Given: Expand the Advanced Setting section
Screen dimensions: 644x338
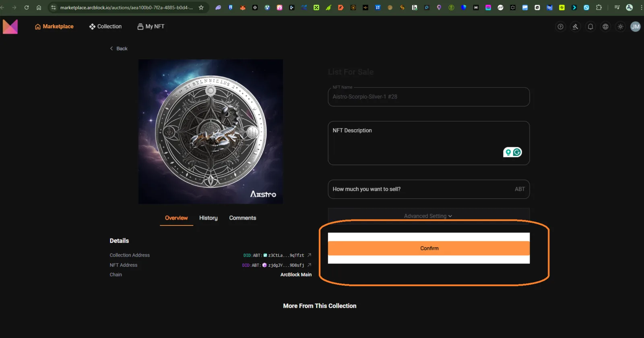Looking at the screenshot, I should 428,216.
